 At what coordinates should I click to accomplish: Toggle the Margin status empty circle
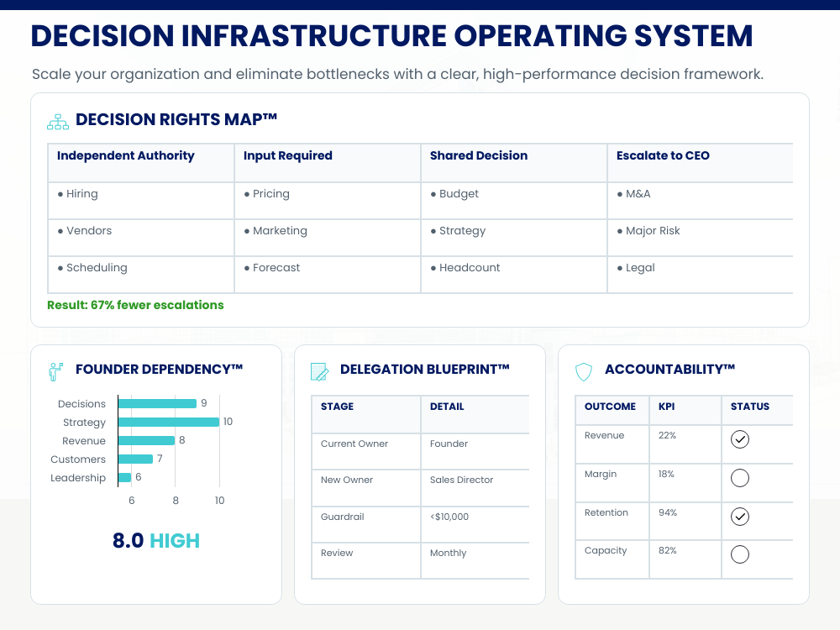click(740, 478)
